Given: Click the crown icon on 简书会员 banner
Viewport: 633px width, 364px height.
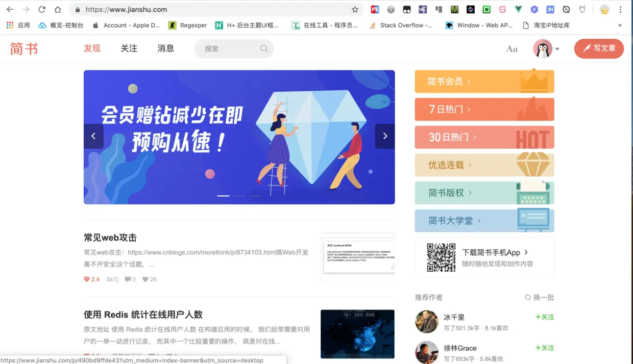Looking at the screenshot, I should (x=535, y=81).
